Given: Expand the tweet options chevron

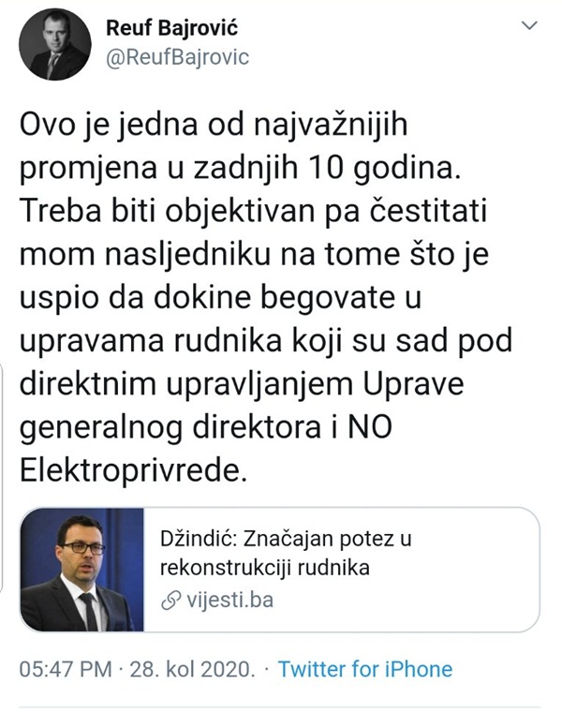Looking at the screenshot, I should [x=529, y=25].
